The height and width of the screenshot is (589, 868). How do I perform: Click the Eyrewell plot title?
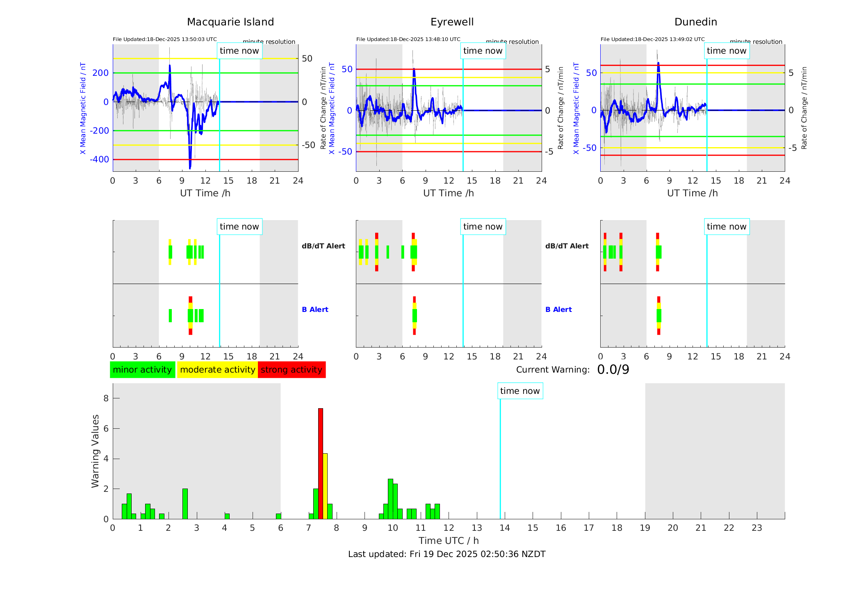pos(452,22)
